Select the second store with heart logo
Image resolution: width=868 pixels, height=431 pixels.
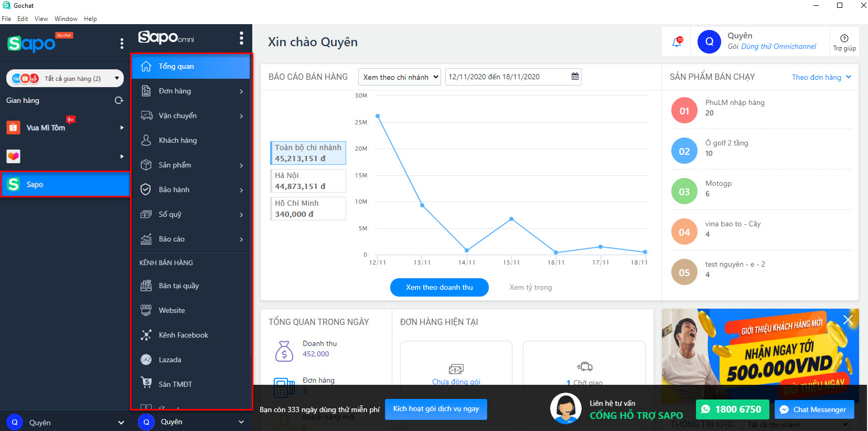click(66, 156)
